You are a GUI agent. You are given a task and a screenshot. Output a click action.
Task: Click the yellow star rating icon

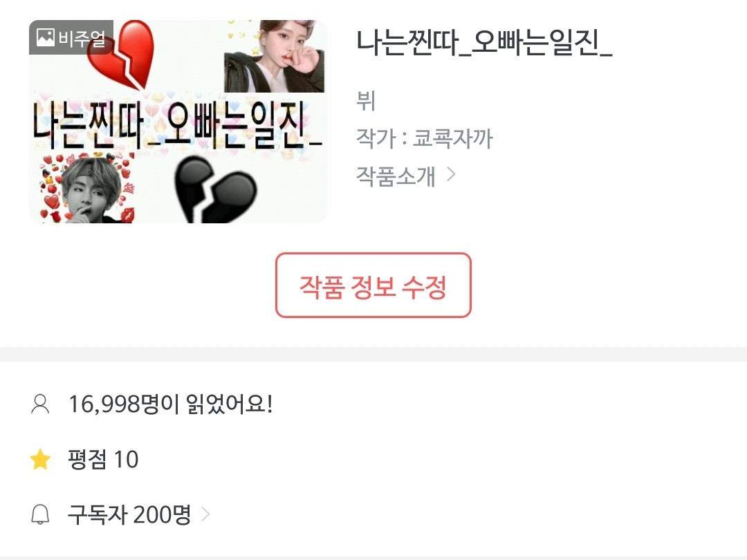41,460
